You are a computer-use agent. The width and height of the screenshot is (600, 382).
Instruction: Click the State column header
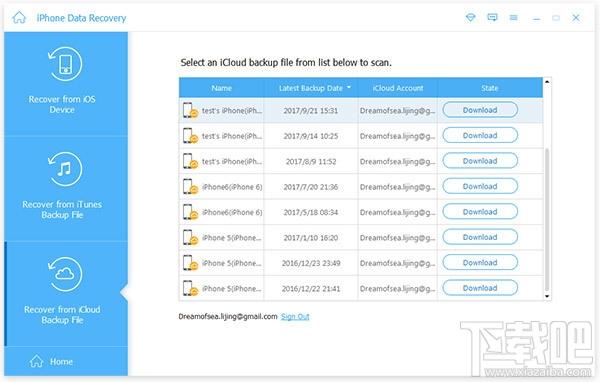(490, 88)
